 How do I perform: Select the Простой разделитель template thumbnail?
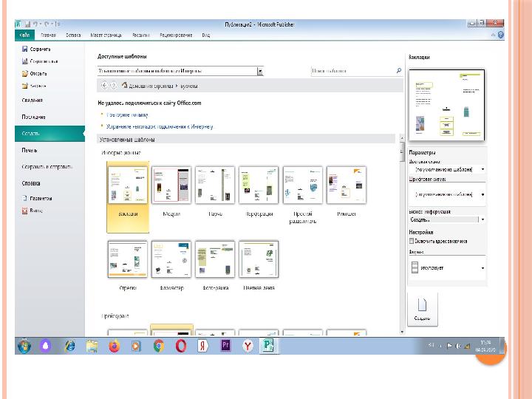click(x=303, y=185)
